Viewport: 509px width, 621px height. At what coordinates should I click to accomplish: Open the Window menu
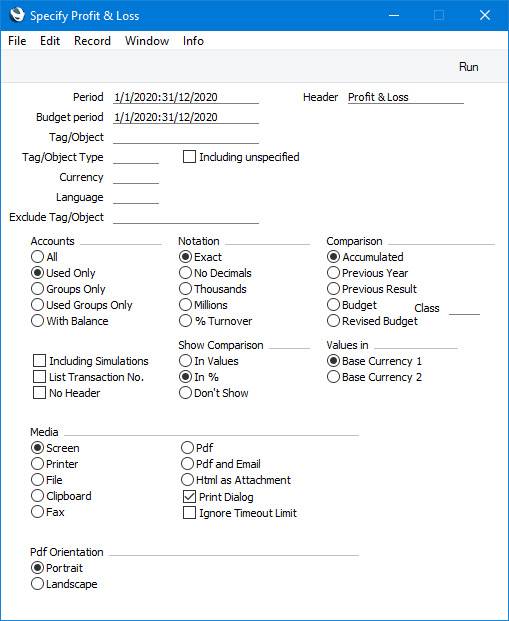tap(147, 41)
